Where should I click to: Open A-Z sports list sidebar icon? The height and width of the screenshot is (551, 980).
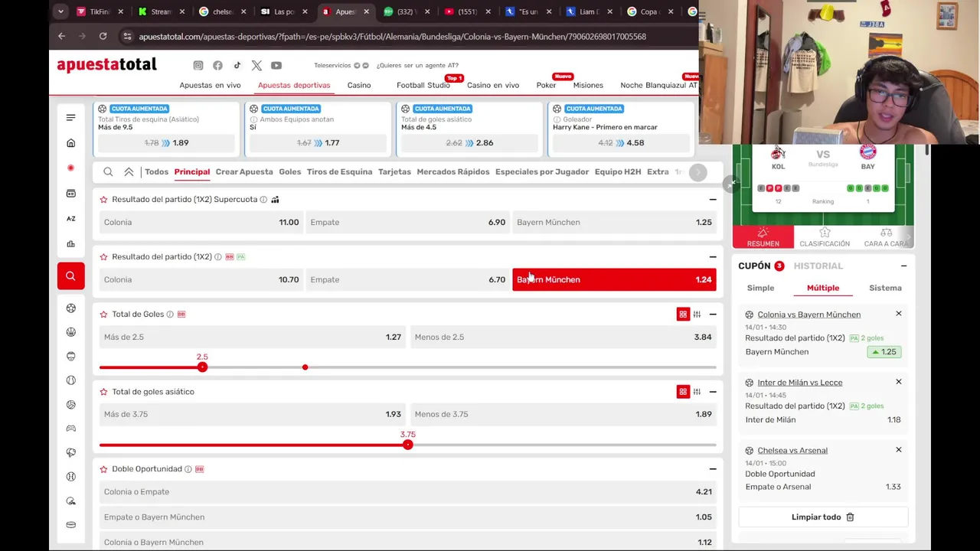(70, 219)
